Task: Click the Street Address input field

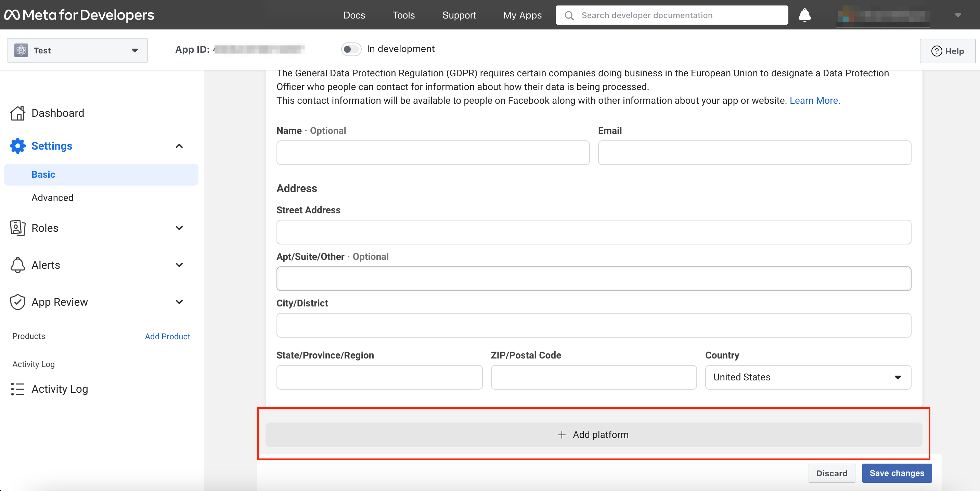Action: pyautogui.click(x=593, y=232)
